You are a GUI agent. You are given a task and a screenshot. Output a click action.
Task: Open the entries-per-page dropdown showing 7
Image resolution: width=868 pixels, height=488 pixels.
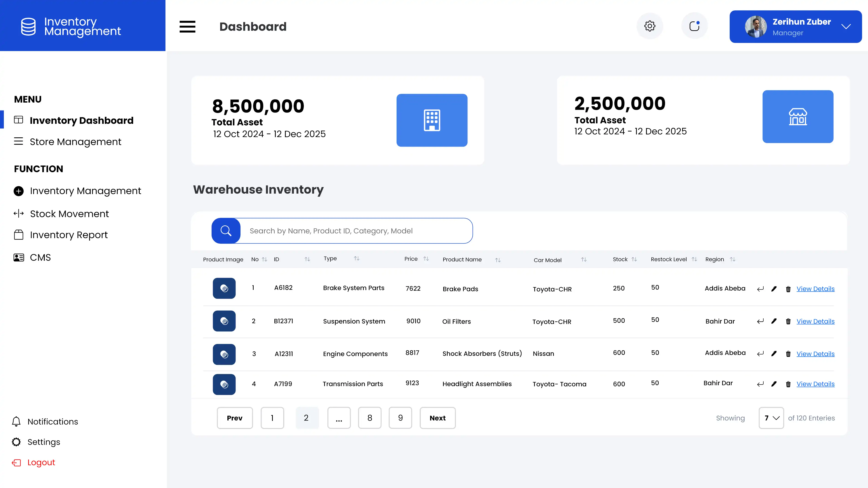(771, 418)
